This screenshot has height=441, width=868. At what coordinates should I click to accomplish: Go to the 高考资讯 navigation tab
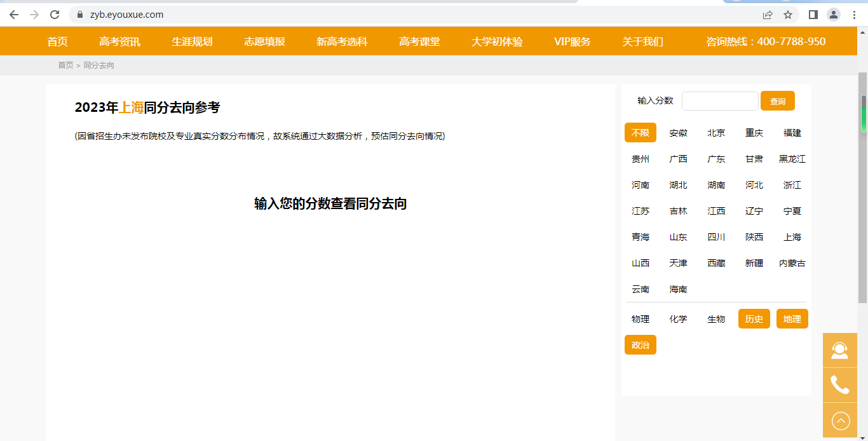pos(119,41)
